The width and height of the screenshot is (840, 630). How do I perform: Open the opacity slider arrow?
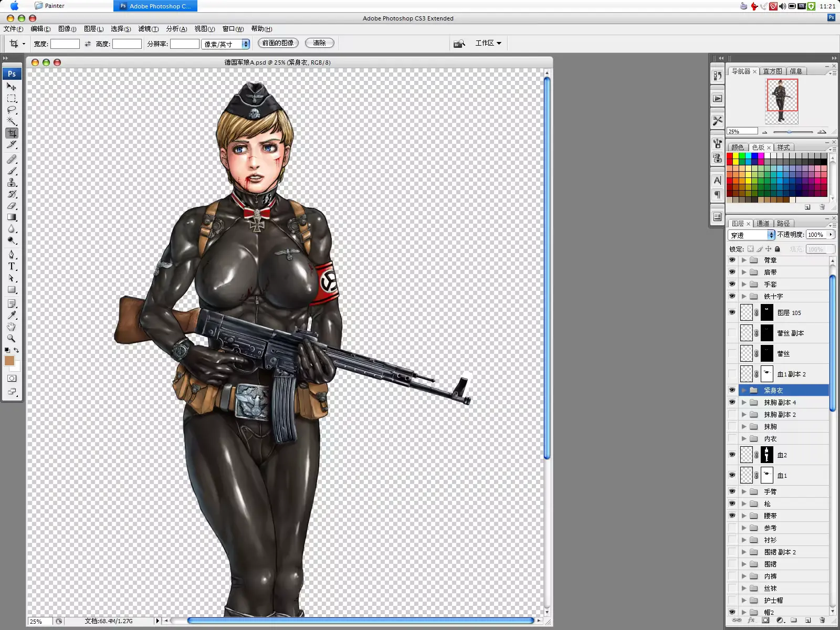[831, 235]
